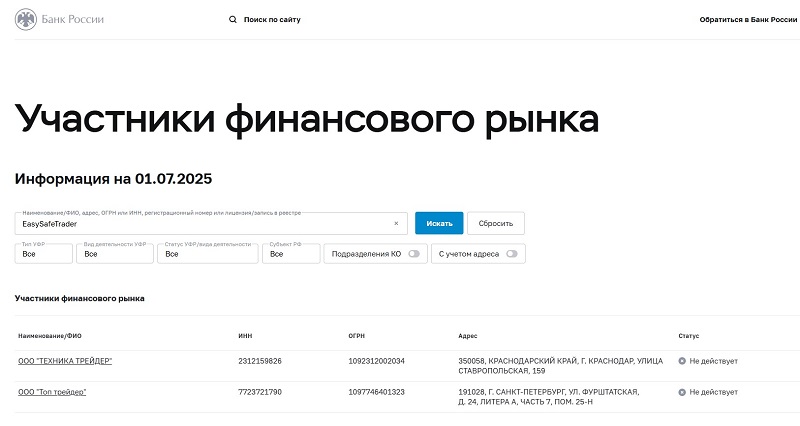Click status icon for ООО "ТЕХНИКА ТРЕЙДЕР" row
800x426 pixels.
coord(682,361)
